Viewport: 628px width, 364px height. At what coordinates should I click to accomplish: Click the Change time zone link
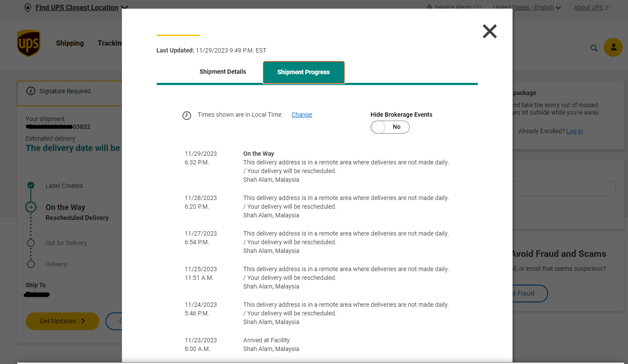[302, 115]
